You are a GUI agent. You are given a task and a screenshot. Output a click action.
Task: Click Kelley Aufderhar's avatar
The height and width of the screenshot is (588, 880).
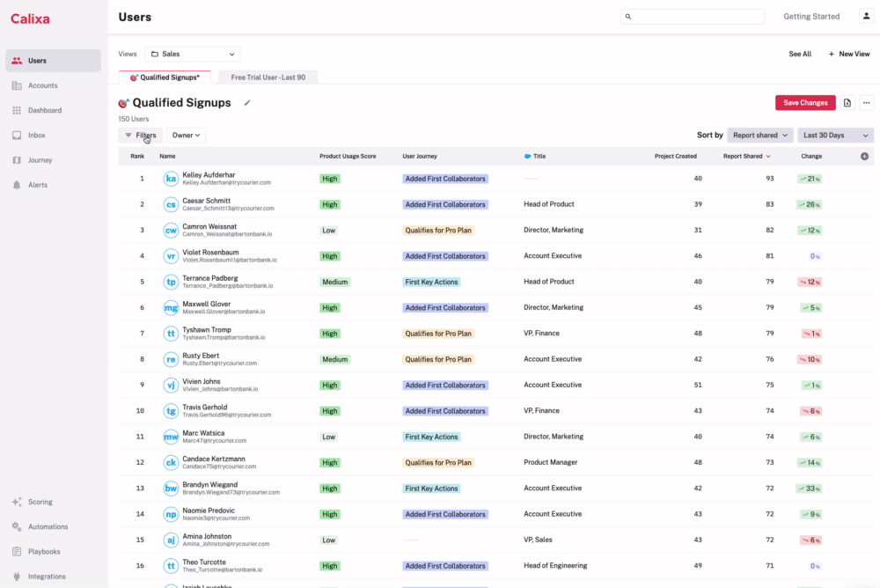coord(171,179)
